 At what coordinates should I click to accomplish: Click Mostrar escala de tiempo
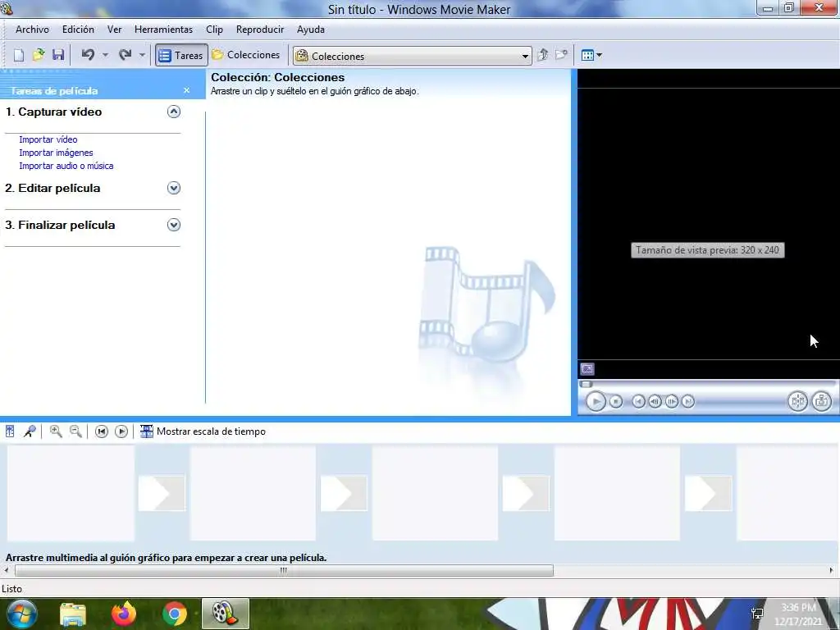(203, 431)
